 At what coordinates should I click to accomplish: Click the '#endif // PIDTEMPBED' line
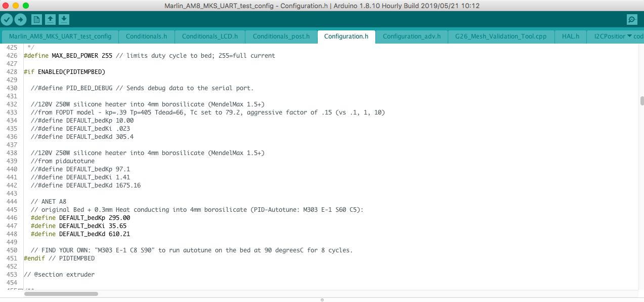[59, 258]
